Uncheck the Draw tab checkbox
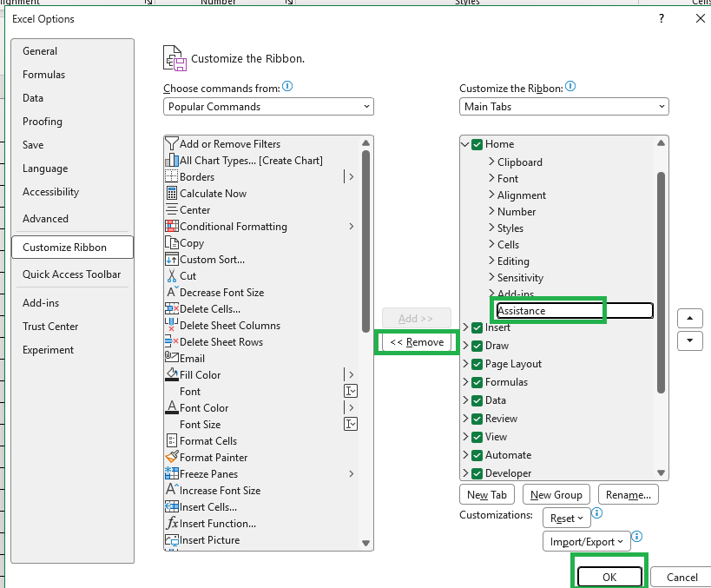Screen dimensions: 711x588 click(477, 346)
